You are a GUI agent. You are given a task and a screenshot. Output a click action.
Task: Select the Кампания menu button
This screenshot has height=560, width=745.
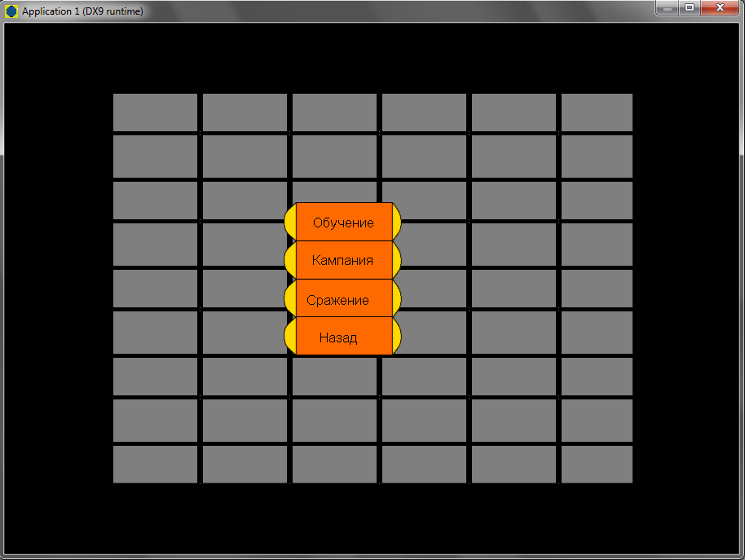pyautogui.click(x=342, y=260)
